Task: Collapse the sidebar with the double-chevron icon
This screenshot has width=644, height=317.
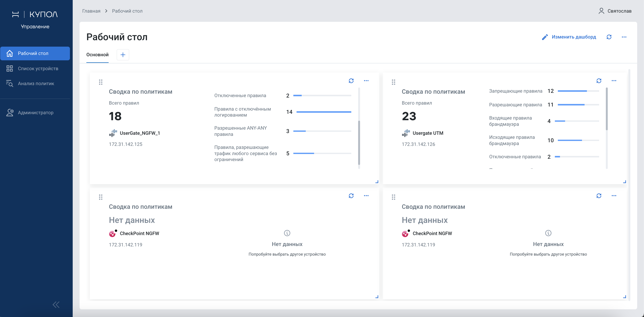Action: point(56,305)
